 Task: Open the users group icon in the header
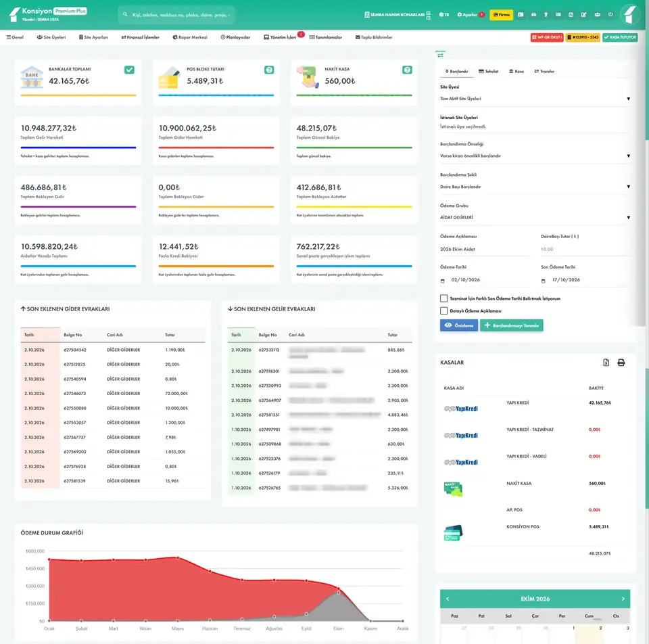point(597,14)
